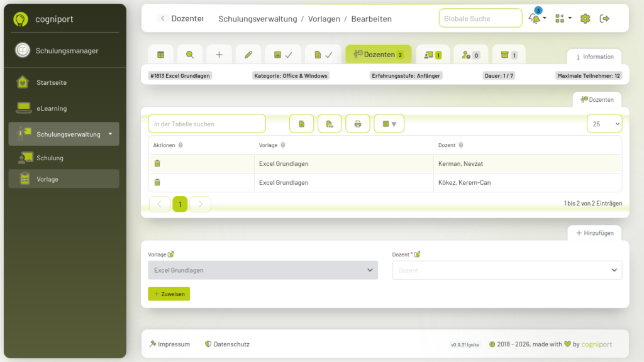Export table as PDF icon
Screen dimensions: 644x362
(x=330, y=124)
